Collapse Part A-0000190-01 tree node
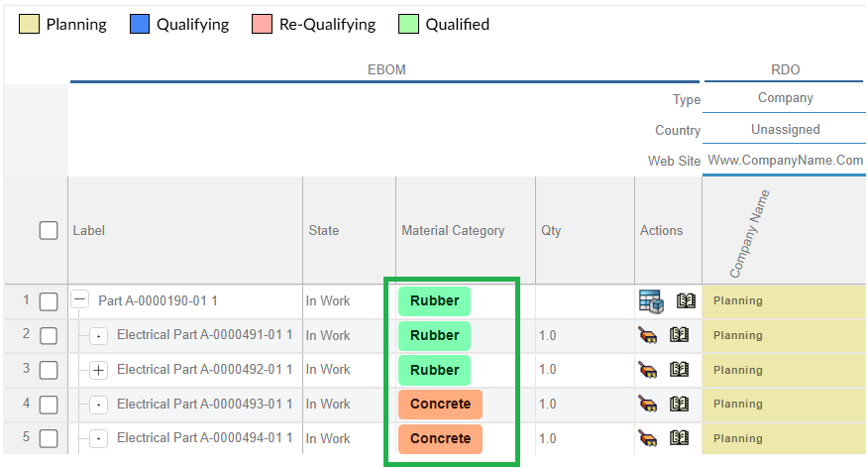This screenshot has width=868, height=468. click(x=81, y=300)
